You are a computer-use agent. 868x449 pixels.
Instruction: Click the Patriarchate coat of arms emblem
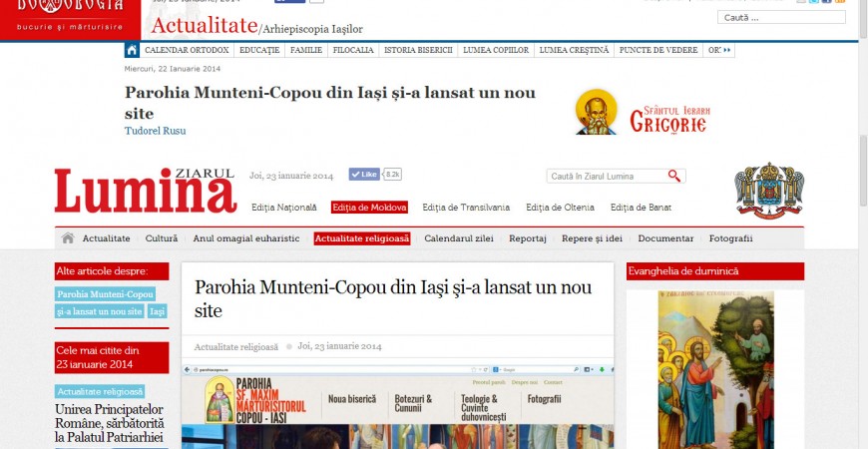point(769,190)
